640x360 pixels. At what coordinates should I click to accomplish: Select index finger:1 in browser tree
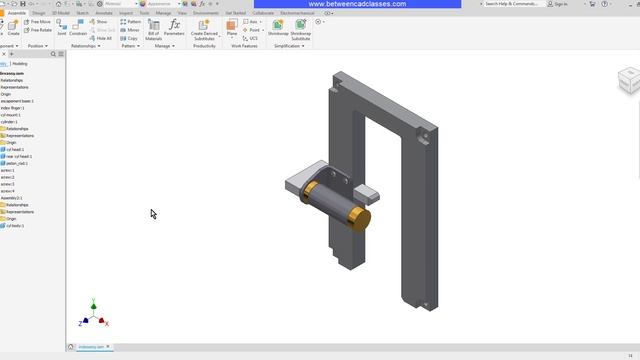[x=13, y=108]
